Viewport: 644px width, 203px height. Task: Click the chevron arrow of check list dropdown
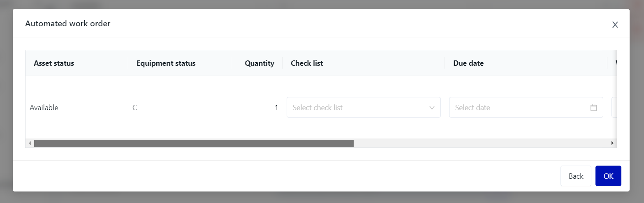pyautogui.click(x=432, y=108)
